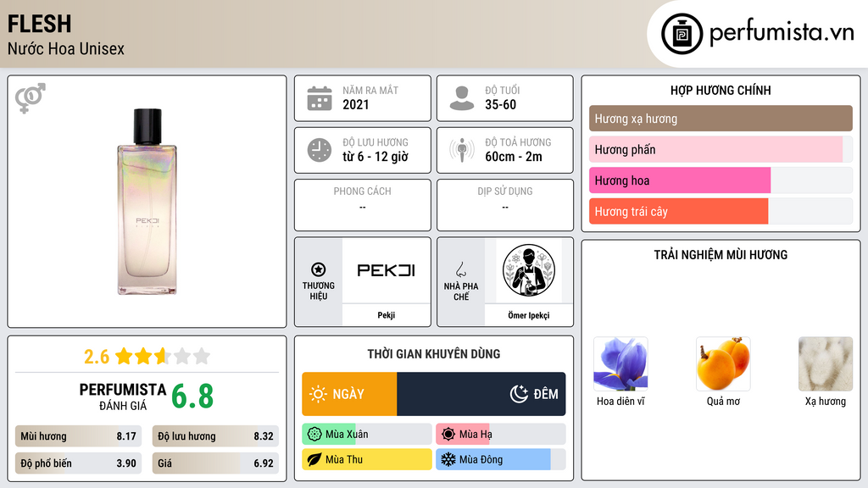Open the Flesh perfume bottle image

pos(147,202)
